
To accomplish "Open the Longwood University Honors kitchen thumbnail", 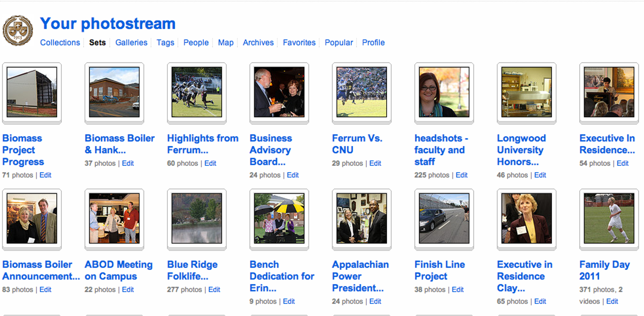I will coord(527,92).
